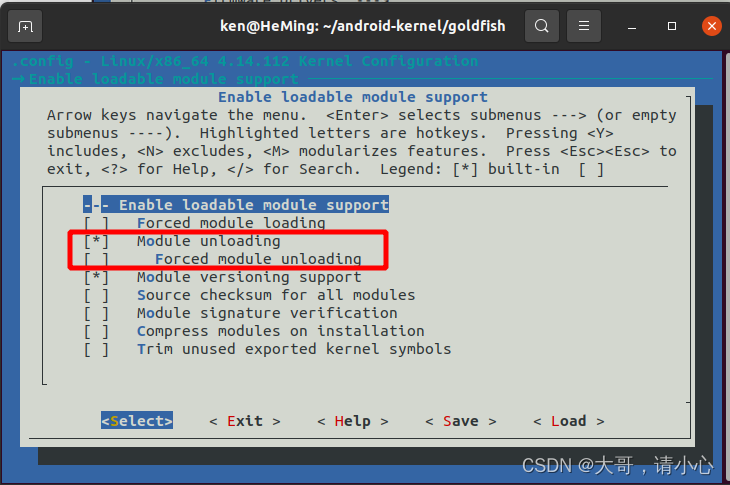The image size is (730, 485).
Task: Click the breadcrumb Enable loadable module support
Action: point(163,79)
